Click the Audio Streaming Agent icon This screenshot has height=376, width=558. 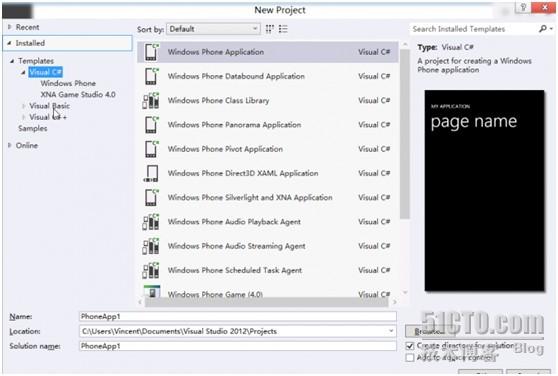tap(151, 246)
